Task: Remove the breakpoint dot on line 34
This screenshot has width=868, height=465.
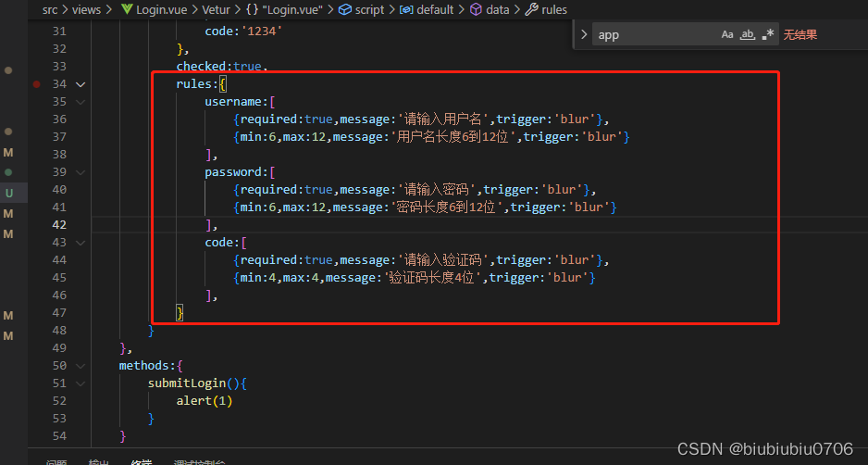Action: (x=37, y=84)
